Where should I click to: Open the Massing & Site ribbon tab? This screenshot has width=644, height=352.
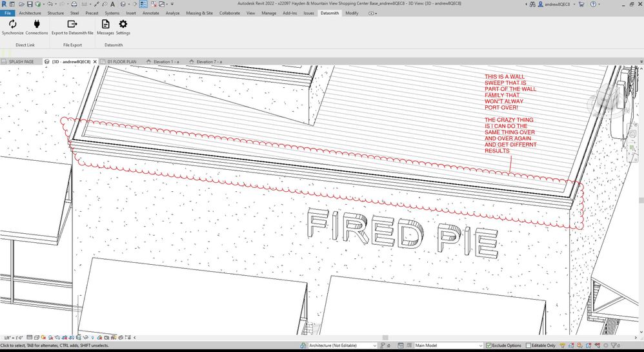(199, 13)
